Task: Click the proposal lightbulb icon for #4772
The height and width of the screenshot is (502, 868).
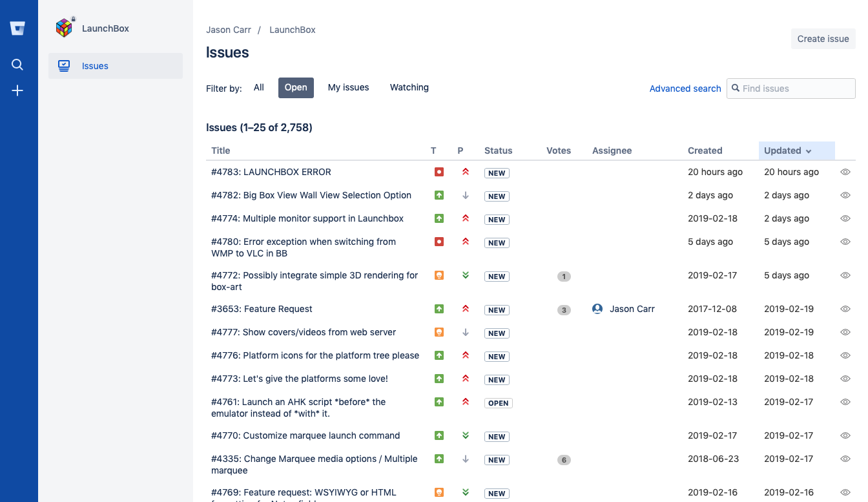Action: [x=439, y=275]
